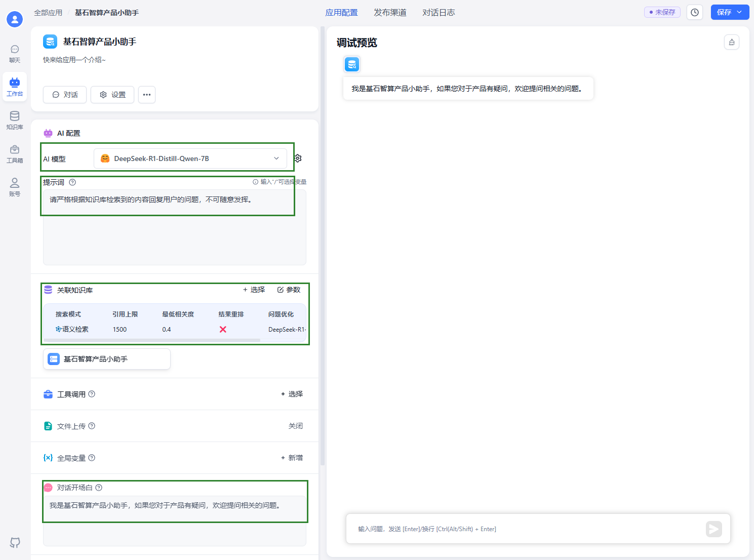Open 工具箱 toolbox in sidebar
The width and height of the screenshot is (754, 560).
coord(15,154)
